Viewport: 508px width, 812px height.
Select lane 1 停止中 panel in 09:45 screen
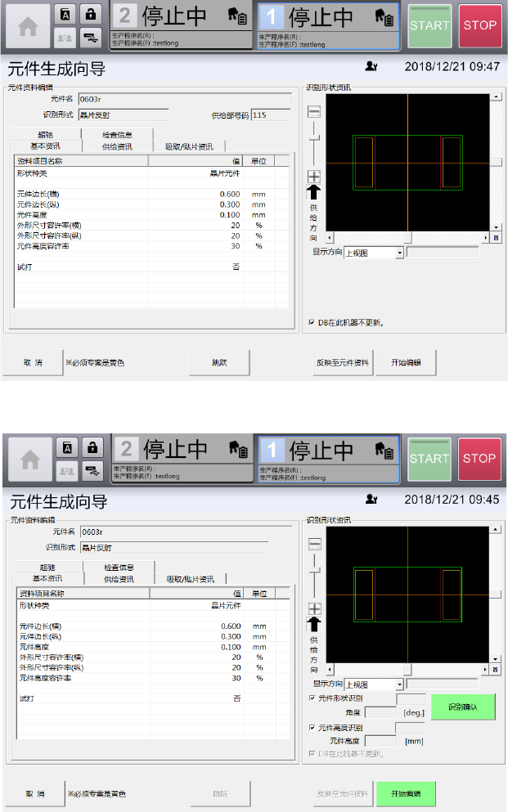pyautogui.click(x=329, y=460)
